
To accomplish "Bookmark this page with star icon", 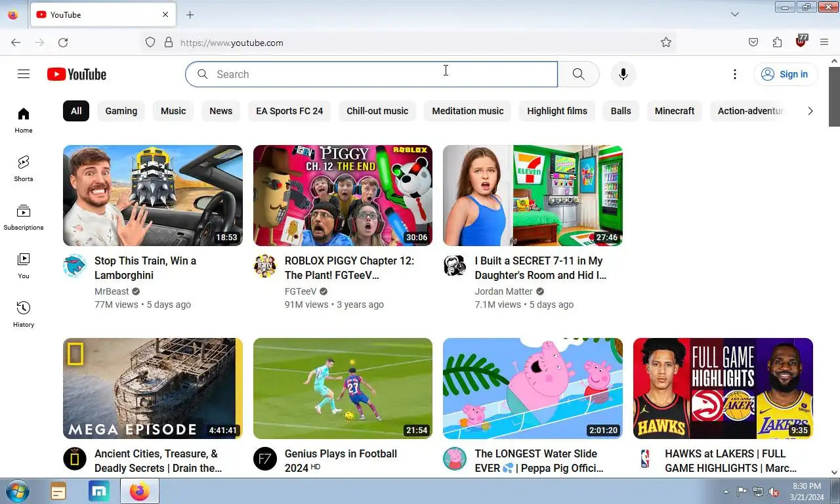I will pyautogui.click(x=666, y=43).
